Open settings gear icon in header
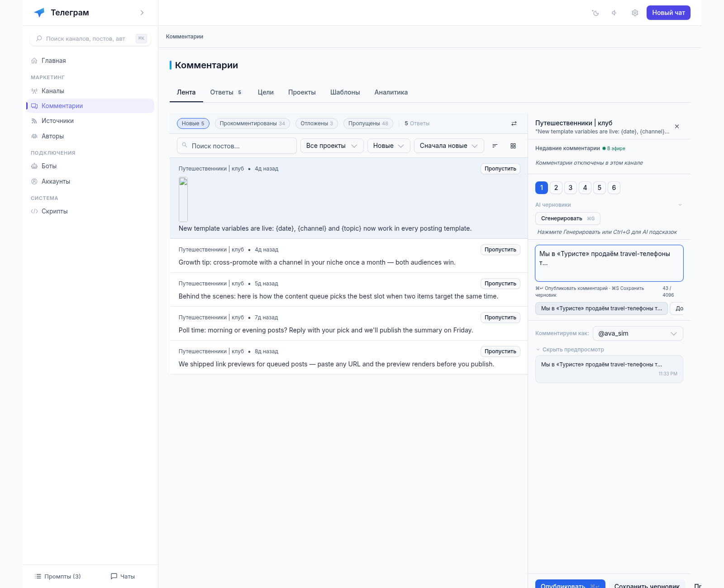The image size is (724, 588). pos(635,13)
